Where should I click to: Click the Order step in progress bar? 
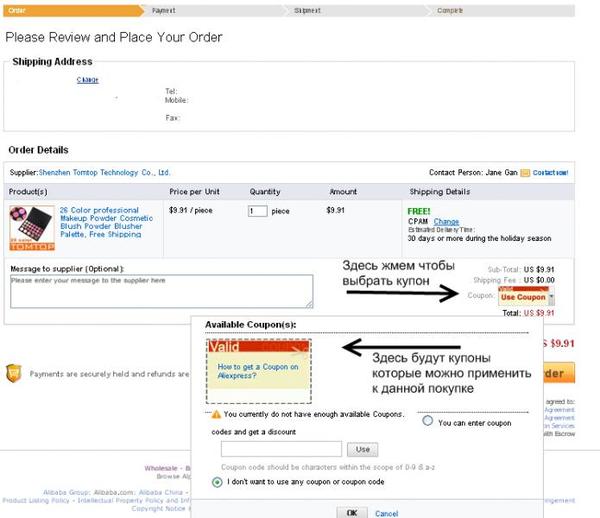pos(40,9)
